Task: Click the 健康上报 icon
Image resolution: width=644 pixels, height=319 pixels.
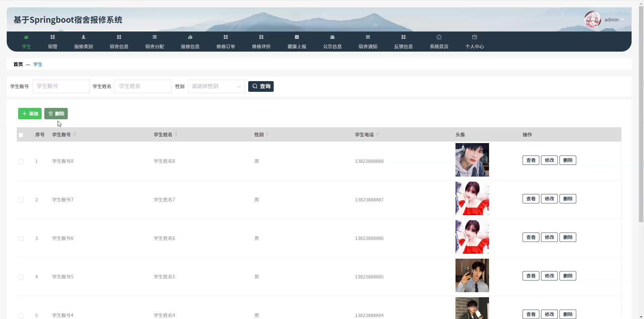Action: (x=297, y=37)
